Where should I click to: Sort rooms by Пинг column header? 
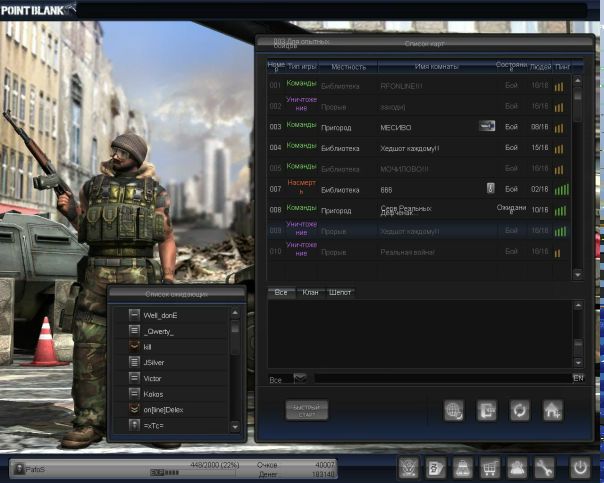click(x=563, y=66)
